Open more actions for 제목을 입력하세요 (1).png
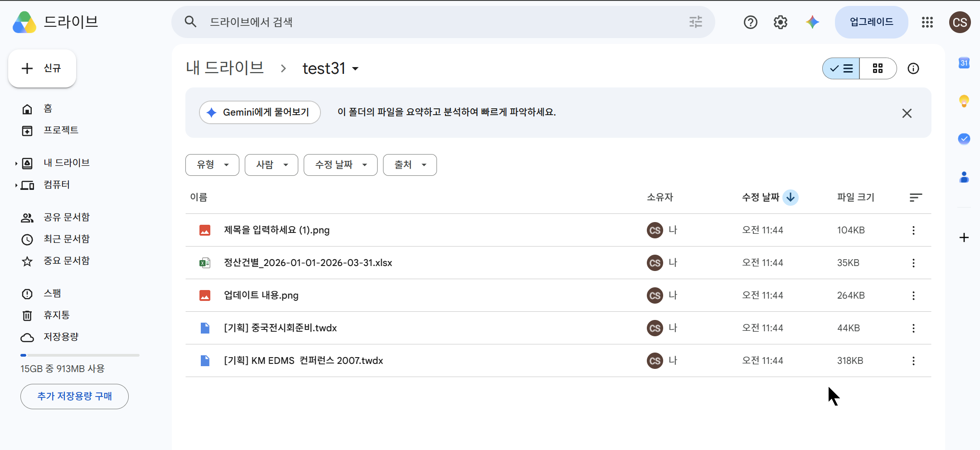The image size is (980, 450). (913, 230)
